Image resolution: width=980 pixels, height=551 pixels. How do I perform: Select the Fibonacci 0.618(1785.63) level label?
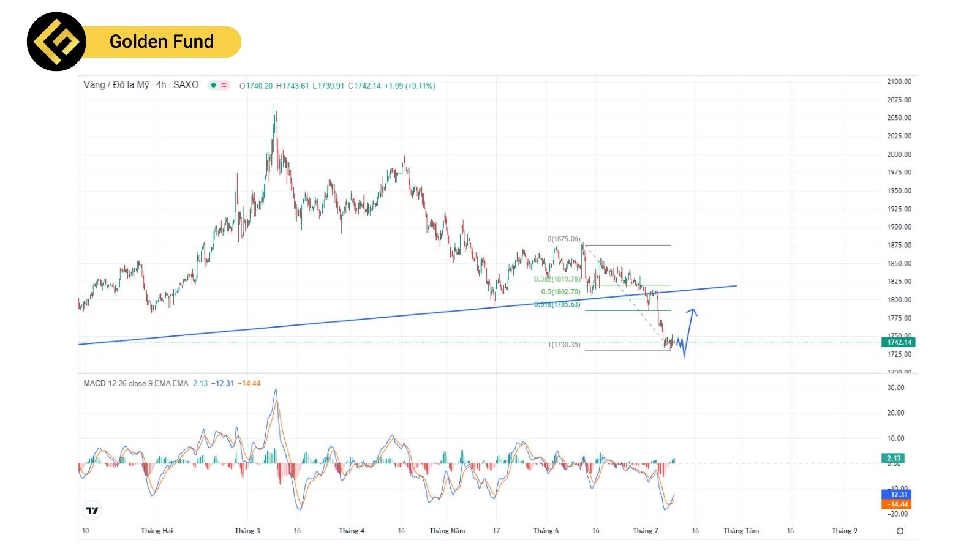click(557, 304)
